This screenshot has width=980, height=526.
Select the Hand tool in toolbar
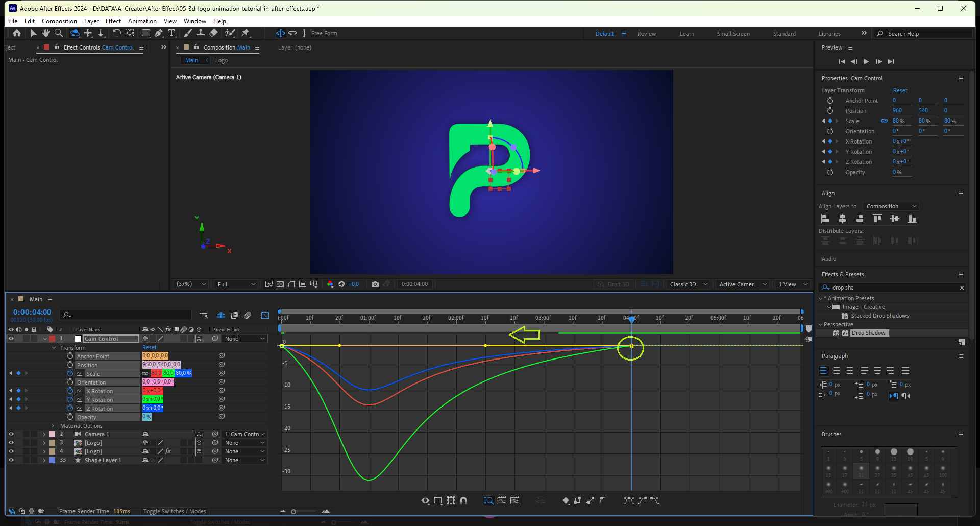tap(46, 33)
